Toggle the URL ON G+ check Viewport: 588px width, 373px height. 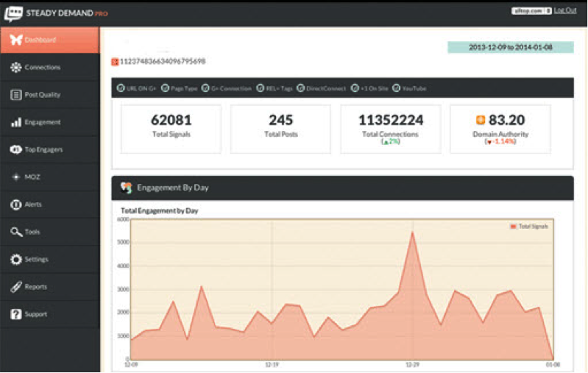click(x=121, y=88)
